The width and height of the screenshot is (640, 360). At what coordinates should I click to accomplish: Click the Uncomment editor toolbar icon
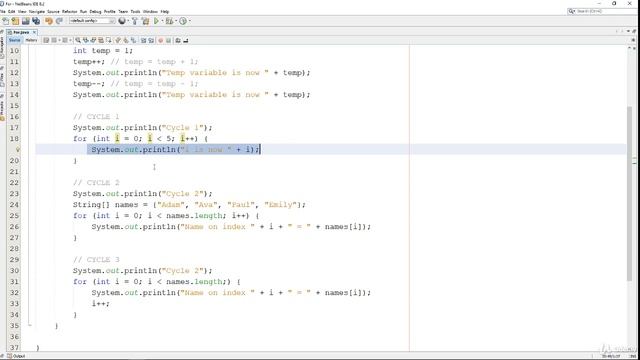coord(186,40)
